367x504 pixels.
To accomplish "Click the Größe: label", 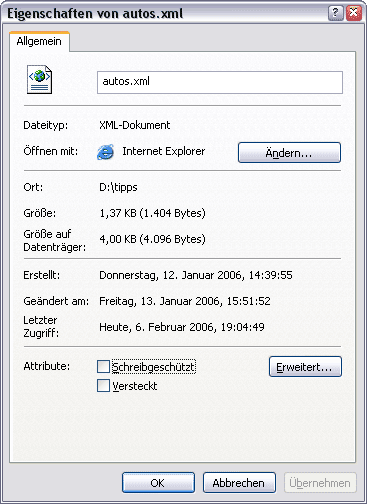I will pos(40,213).
